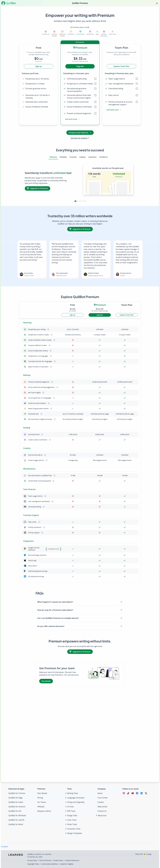Expand Writing Tools in the footer

pos(72,793)
